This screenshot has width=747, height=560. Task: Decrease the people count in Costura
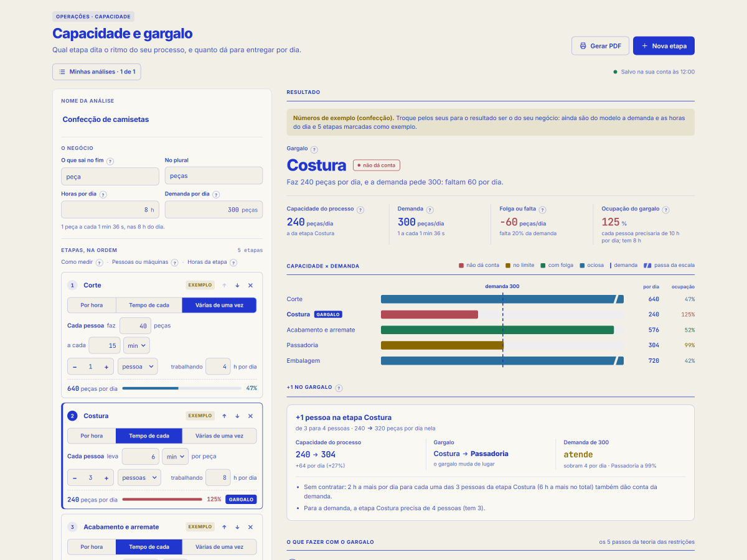pos(75,478)
